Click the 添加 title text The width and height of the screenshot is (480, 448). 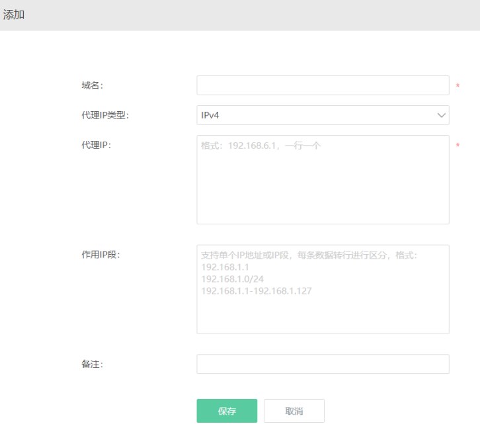pyautogui.click(x=14, y=15)
